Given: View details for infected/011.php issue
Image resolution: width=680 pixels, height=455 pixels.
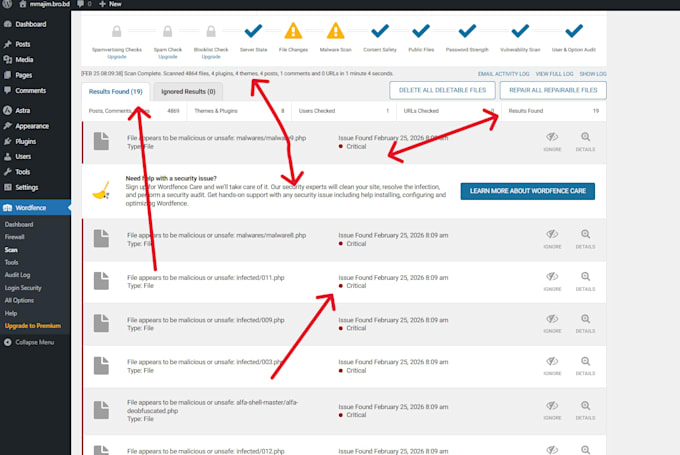Looking at the screenshot, I should [585, 282].
